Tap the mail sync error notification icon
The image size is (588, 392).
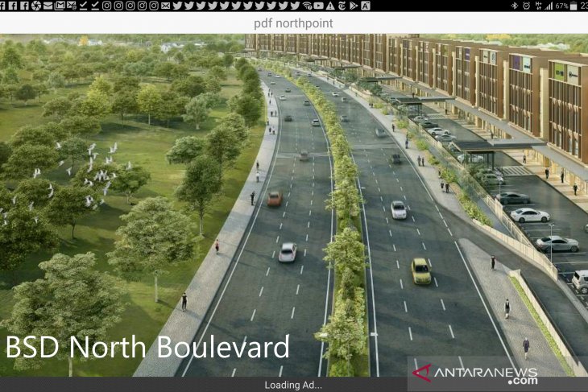tap(71, 6)
